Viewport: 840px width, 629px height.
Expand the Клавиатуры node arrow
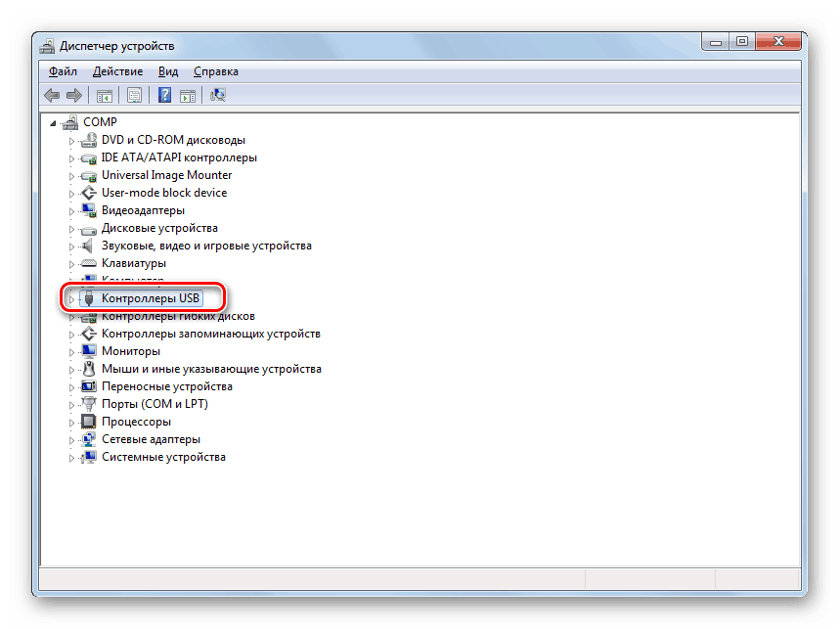click(x=71, y=264)
